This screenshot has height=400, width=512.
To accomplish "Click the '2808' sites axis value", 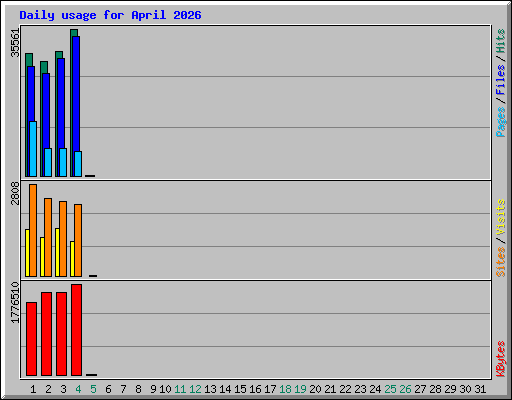I will 15,193.
